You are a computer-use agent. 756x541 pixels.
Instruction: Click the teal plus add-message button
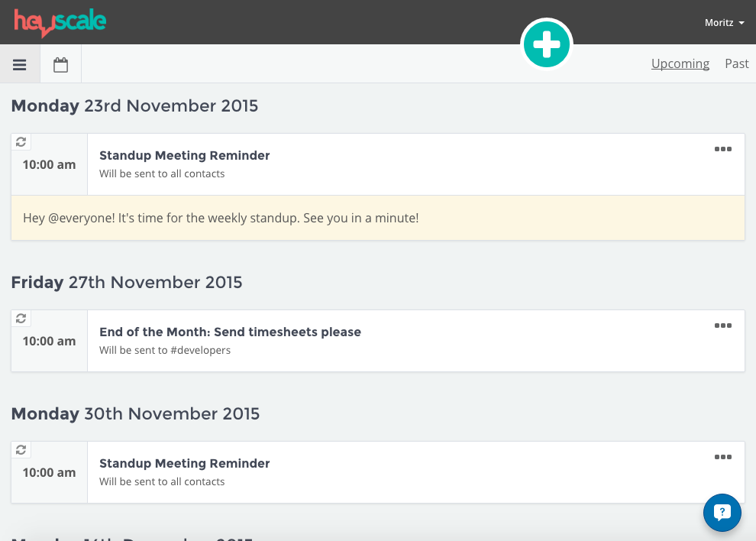pyautogui.click(x=546, y=45)
